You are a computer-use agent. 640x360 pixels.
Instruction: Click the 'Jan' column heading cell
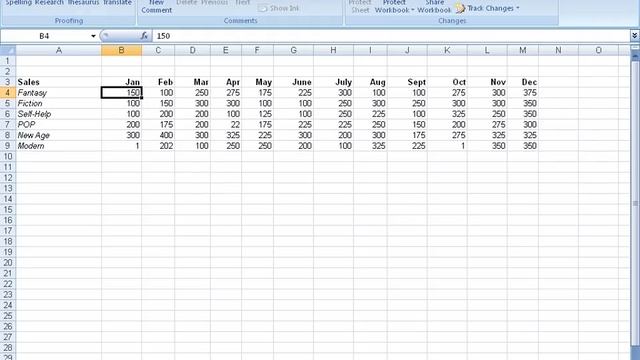121,82
